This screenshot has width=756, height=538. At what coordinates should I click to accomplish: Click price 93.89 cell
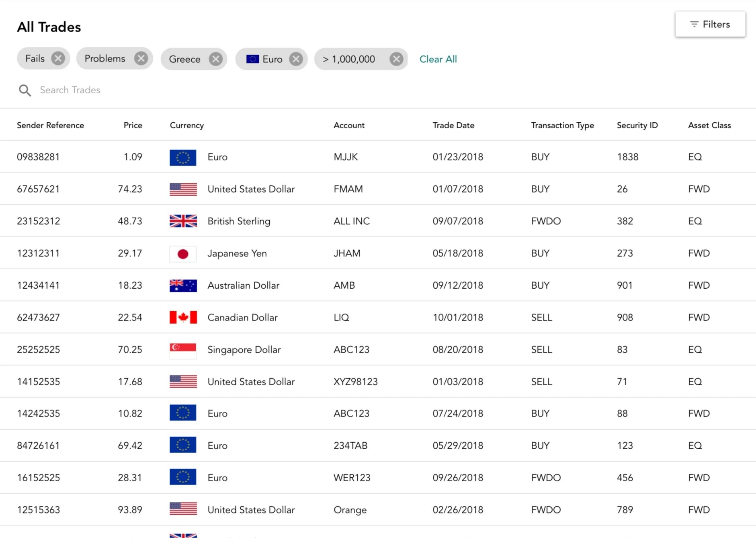(130, 510)
